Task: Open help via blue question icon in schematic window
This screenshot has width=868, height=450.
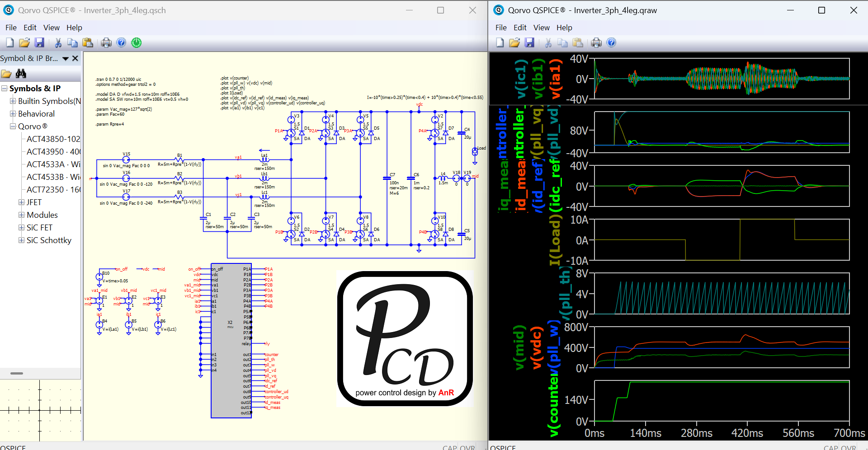Action: tap(121, 42)
